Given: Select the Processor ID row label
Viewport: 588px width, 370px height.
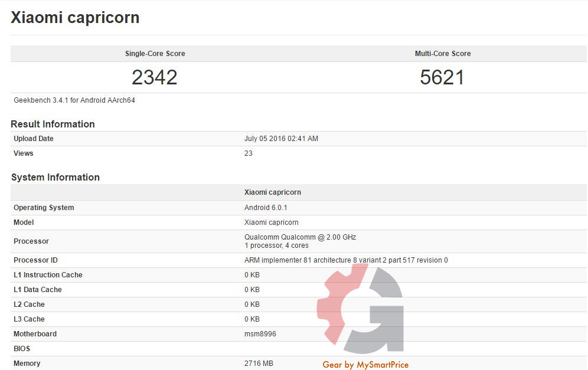Looking at the screenshot, I should 35,260.
